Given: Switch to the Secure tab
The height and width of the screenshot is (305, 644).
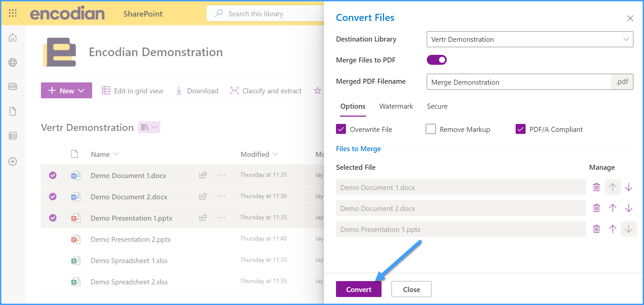Looking at the screenshot, I should 437,106.
